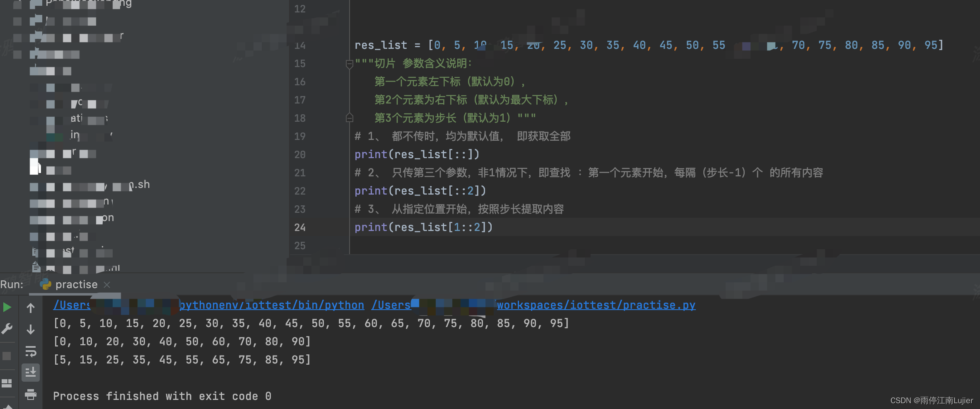Click full list output line ending in 95]
The width and height of the screenshot is (980, 409).
pyautogui.click(x=311, y=323)
